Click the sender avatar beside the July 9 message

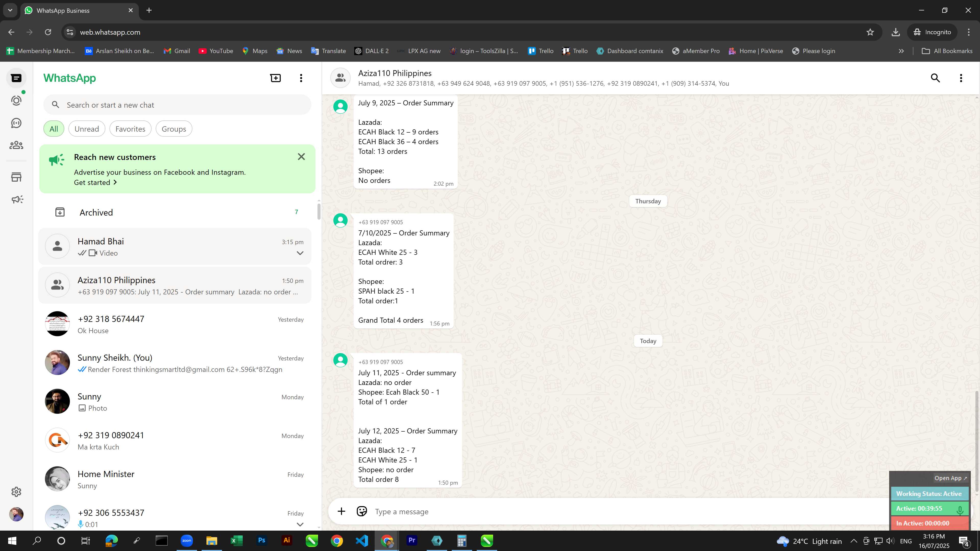click(340, 106)
